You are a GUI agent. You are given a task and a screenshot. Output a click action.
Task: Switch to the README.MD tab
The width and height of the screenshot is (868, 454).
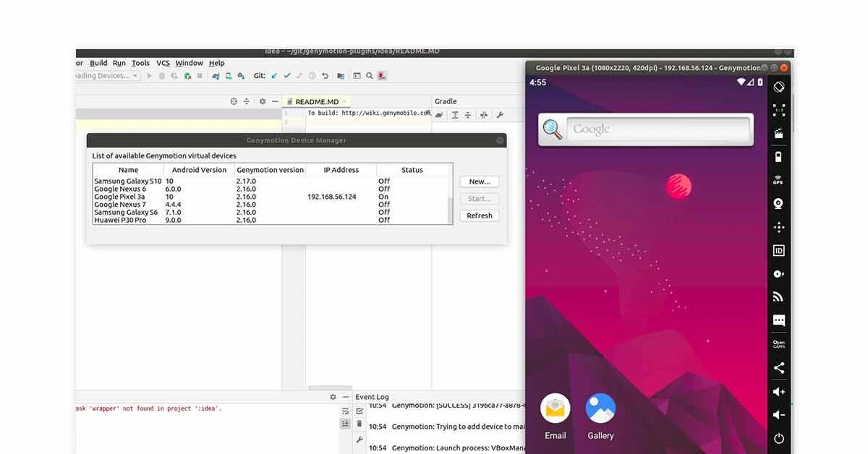click(x=316, y=101)
